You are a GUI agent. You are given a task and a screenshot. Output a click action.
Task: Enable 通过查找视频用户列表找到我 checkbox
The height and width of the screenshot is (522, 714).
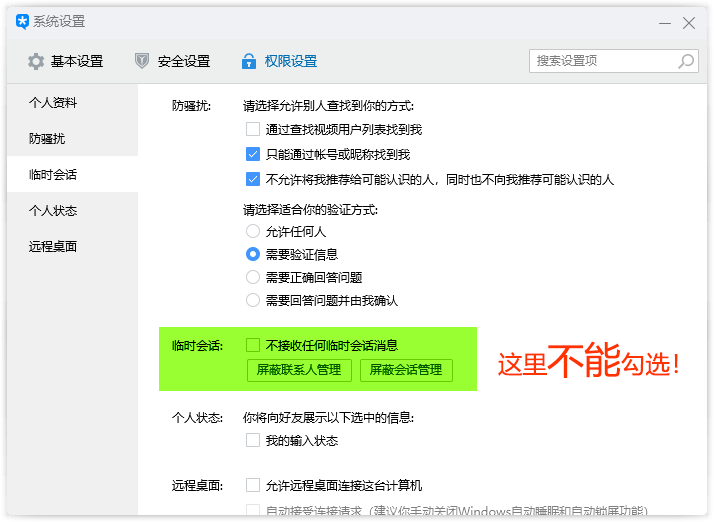253,129
